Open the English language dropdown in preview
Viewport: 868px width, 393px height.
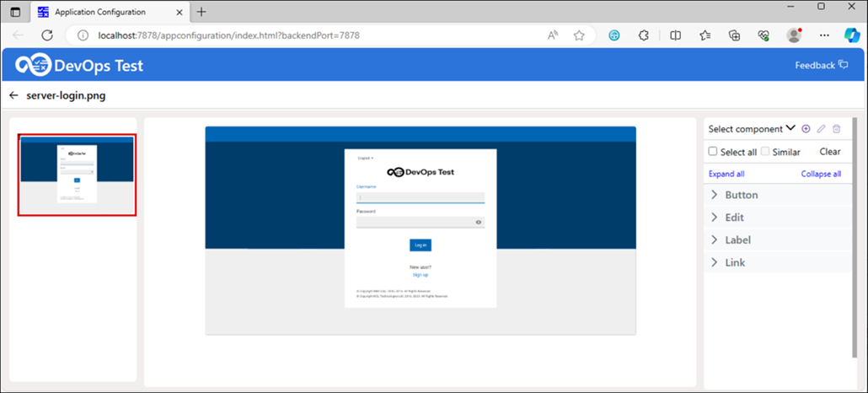coord(366,158)
